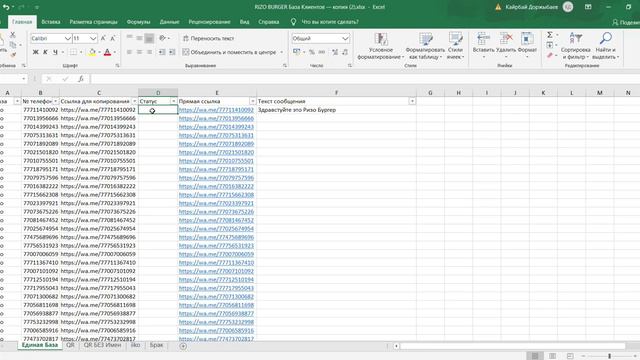The height and width of the screenshot is (360, 640).
Task: Open the Формулы ribbon tab
Action: (x=138, y=22)
